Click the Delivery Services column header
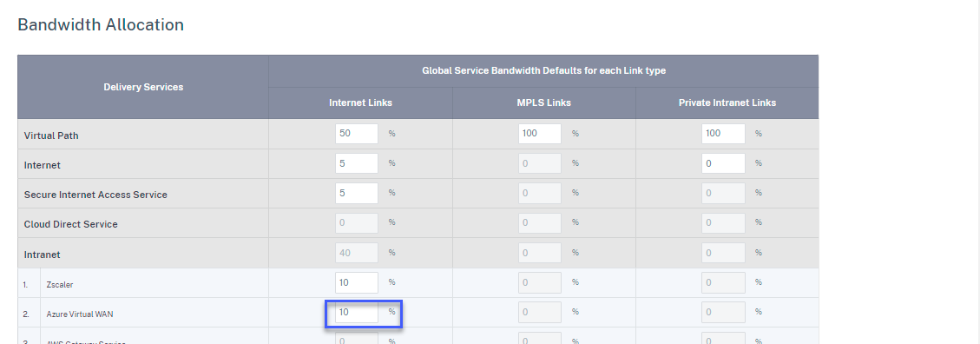The width and height of the screenshot is (980, 344). (x=143, y=87)
